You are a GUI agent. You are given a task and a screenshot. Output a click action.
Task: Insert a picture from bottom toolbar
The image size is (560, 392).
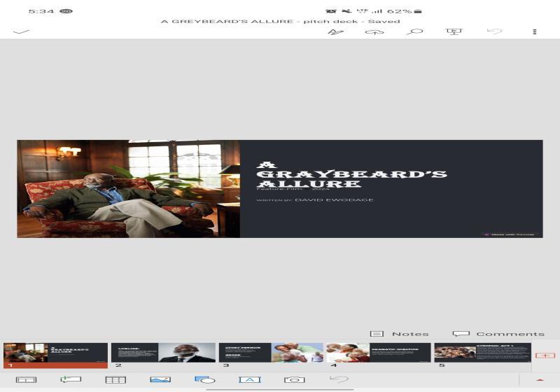(160, 379)
